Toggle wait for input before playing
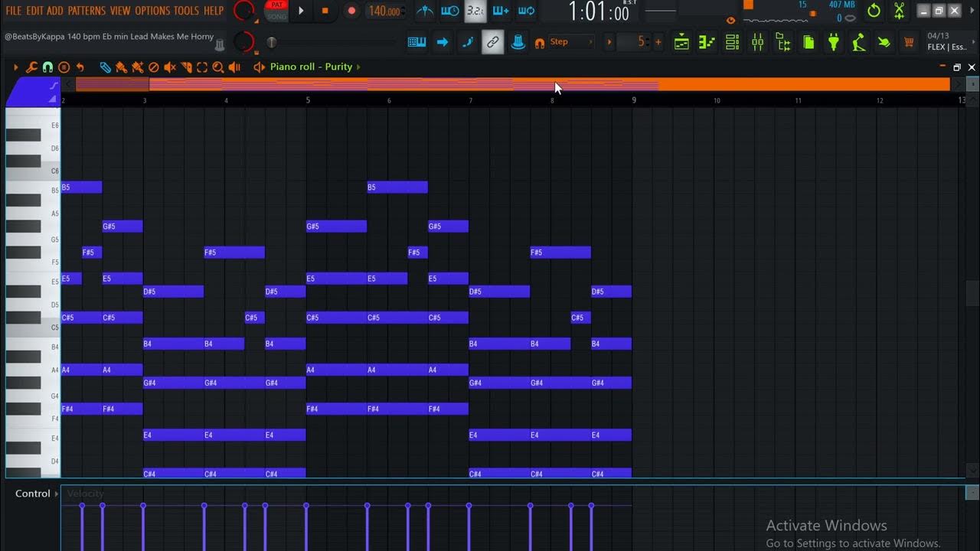Viewport: 980px width, 551px height. 450,11
